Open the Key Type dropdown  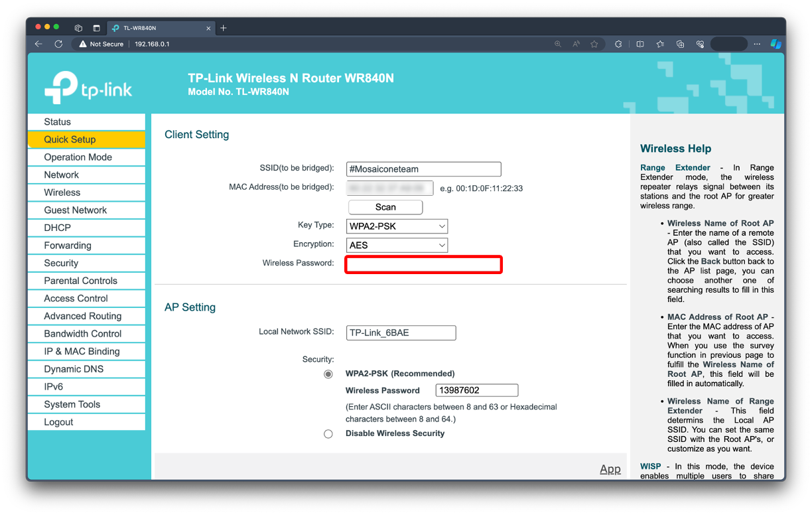(397, 226)
